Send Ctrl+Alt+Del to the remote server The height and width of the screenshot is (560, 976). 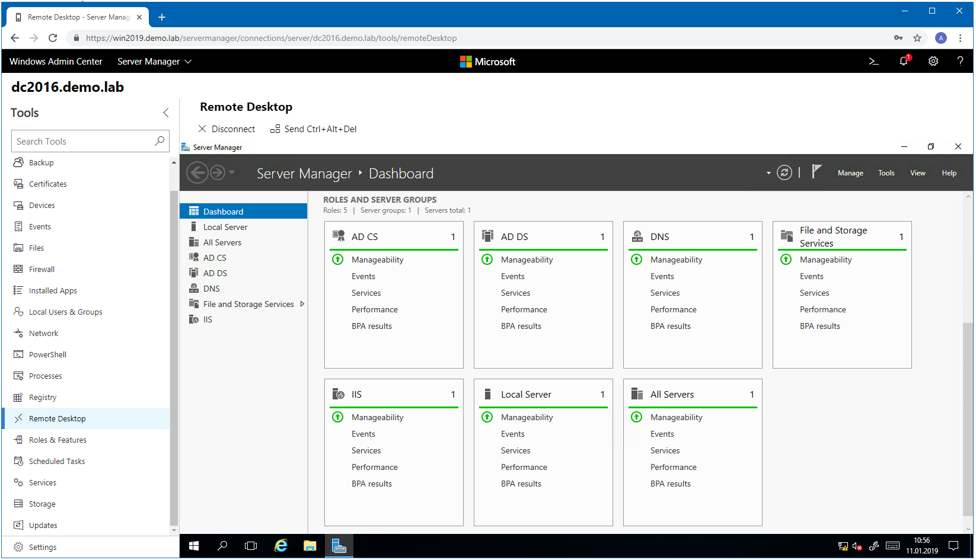[313, 129]
